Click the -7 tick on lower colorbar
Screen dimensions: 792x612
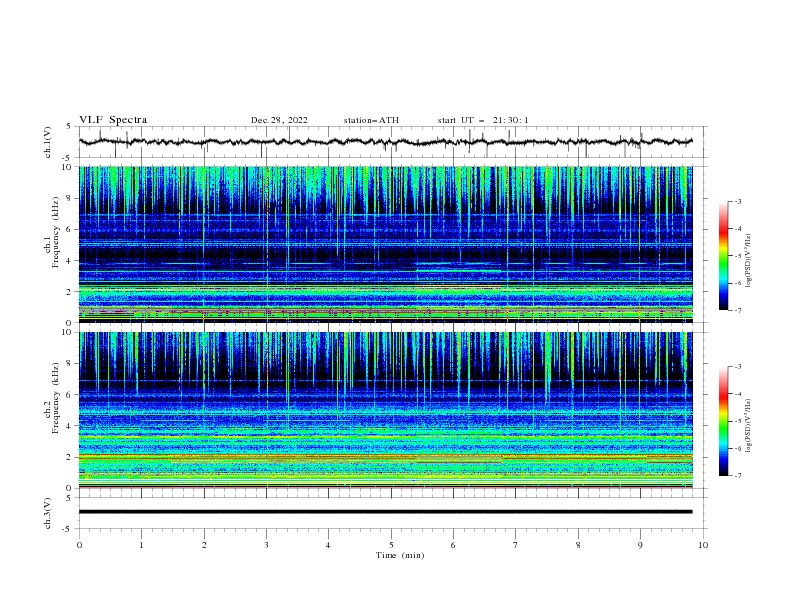[x=737, y=476]
